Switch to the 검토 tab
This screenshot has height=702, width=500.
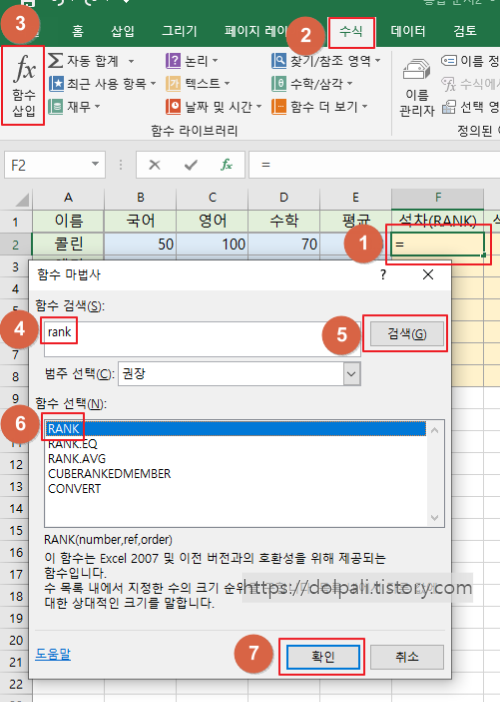[x=465, y=31]
